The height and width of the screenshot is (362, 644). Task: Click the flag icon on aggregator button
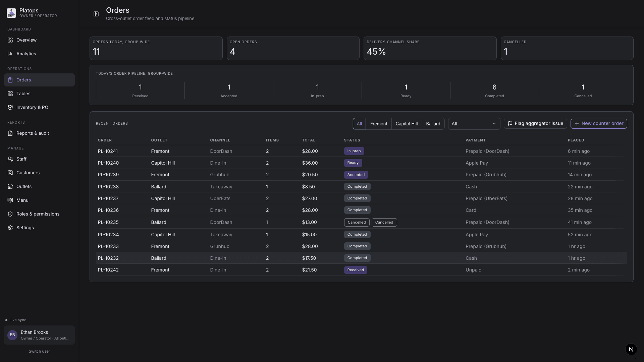pos(510,124)
